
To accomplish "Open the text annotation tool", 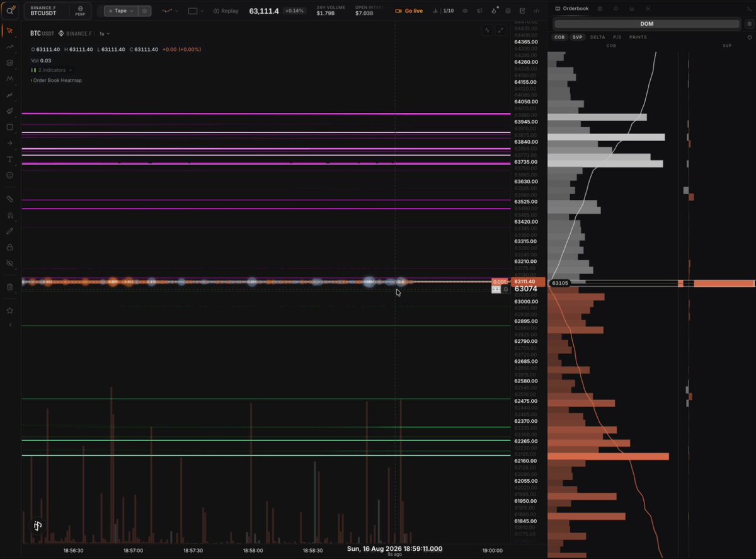I will (x=10, y=159).
